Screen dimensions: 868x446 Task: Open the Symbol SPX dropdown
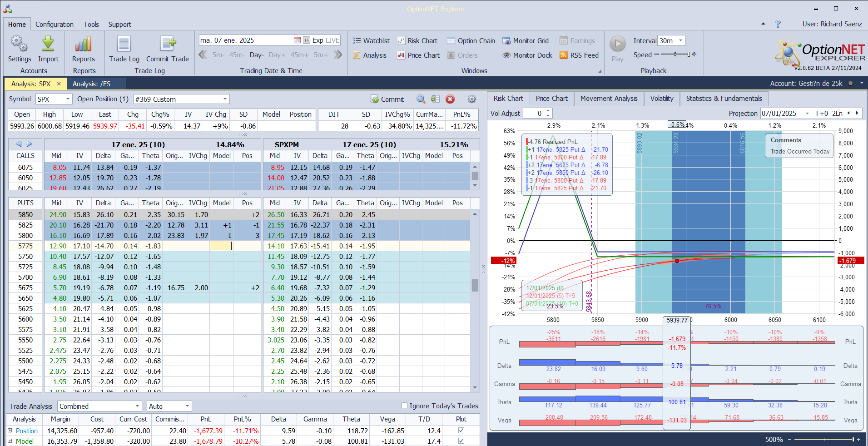68,99
